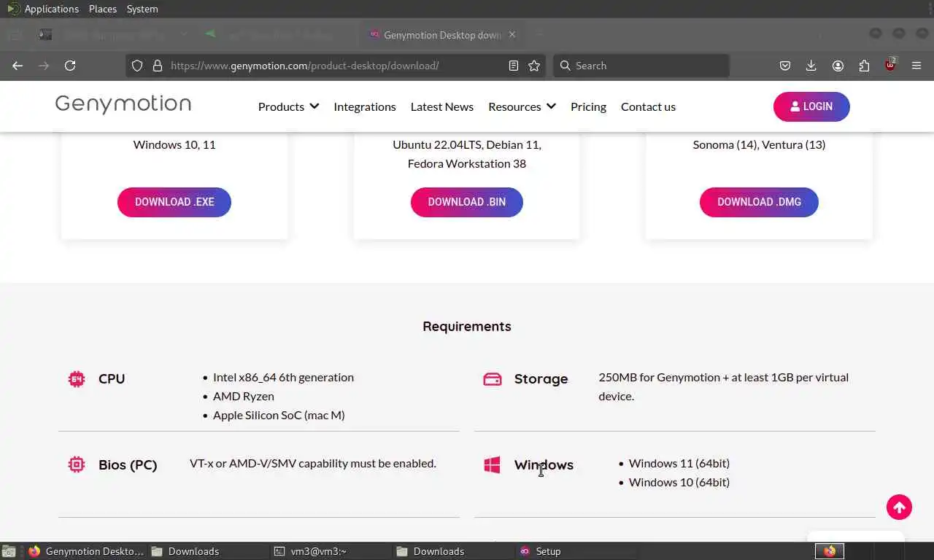934x560 pixels.
Task: Open the Pricing page
Action: pyautogui.click(x=588, y=106)
